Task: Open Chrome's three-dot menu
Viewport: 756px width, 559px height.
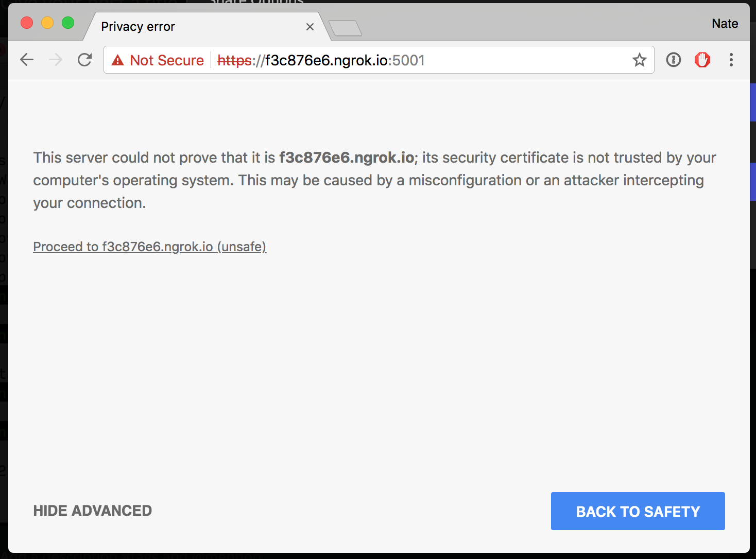Action: pos(731,60)
